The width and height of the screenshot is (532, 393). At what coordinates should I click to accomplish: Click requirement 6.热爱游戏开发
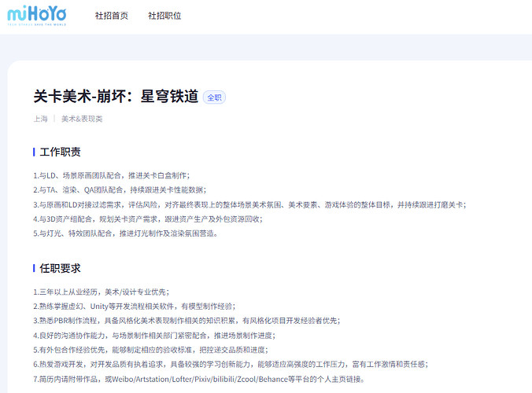point(231,365)
